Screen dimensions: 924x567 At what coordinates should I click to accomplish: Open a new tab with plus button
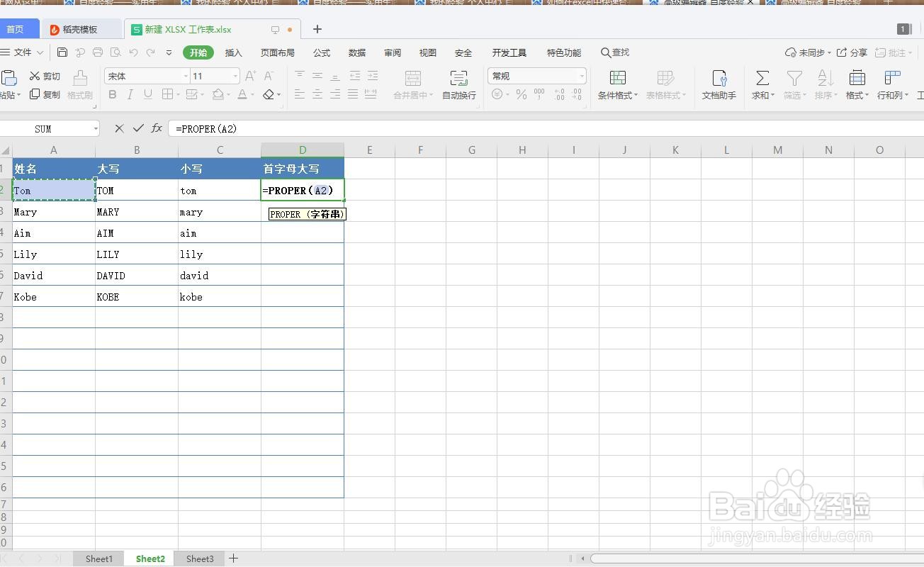tap(317, 29)
